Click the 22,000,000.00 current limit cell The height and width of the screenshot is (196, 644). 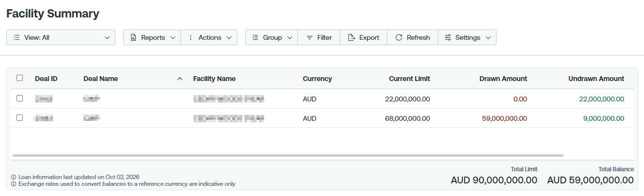pyautogui.click(x=407, y=99)
